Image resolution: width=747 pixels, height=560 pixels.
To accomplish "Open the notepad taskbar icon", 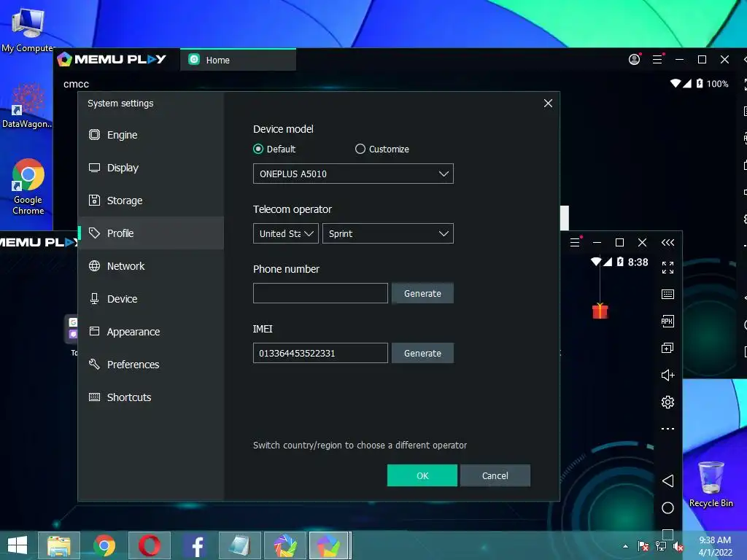I will tap(239, 545).
